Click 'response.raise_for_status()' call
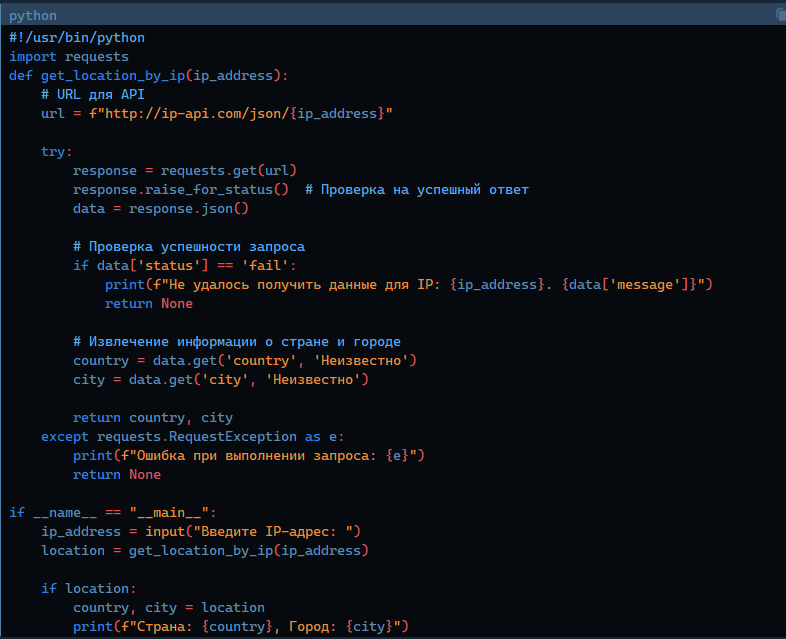 point(180,190)
